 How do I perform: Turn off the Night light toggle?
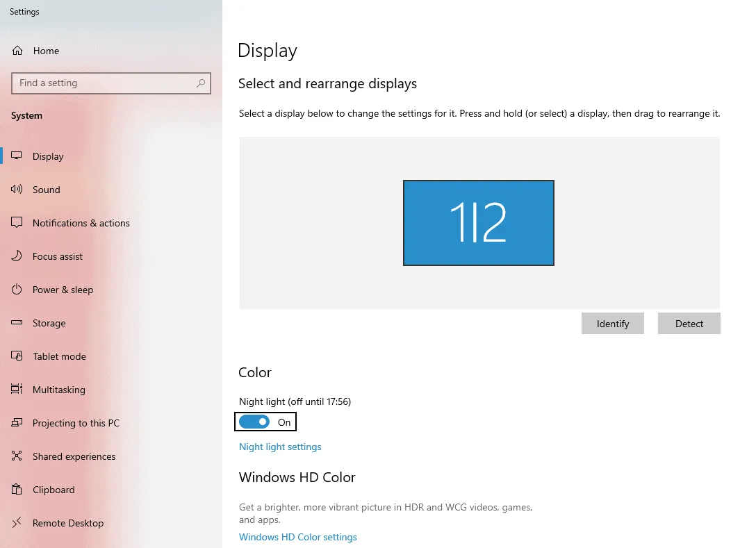[x=254, y=422]
